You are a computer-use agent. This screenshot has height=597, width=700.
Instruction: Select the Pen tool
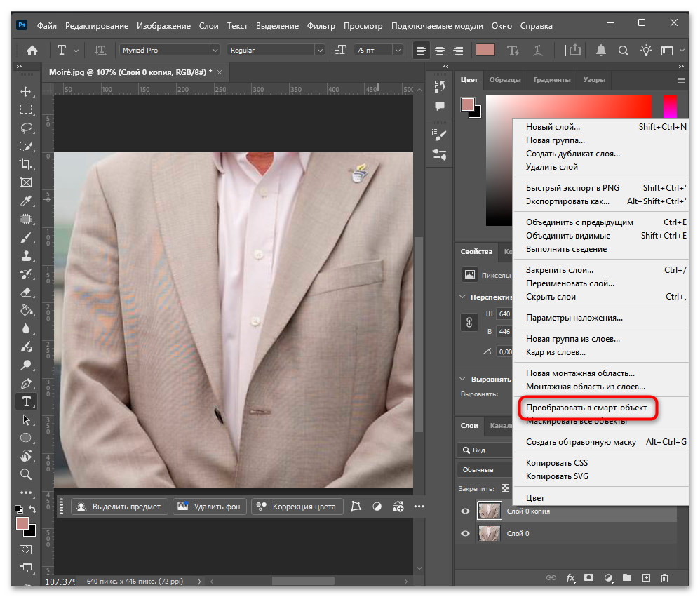coord(26,384)
